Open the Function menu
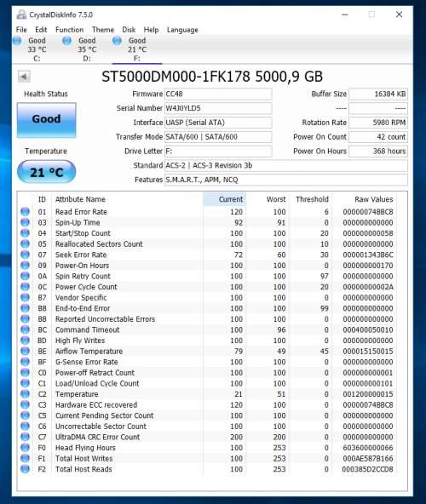The width and height of the screenshot is (426, 504). pyautogui.click(x=69, y=30)
